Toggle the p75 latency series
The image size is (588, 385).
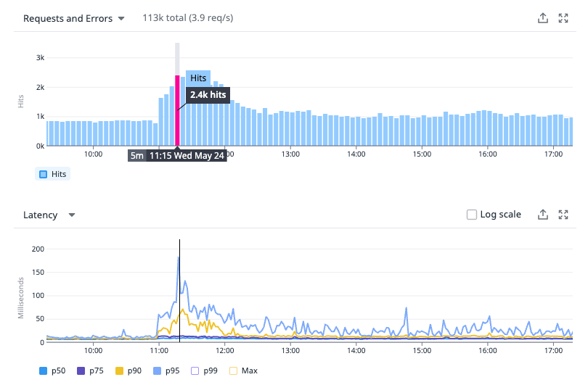(90, 370)
